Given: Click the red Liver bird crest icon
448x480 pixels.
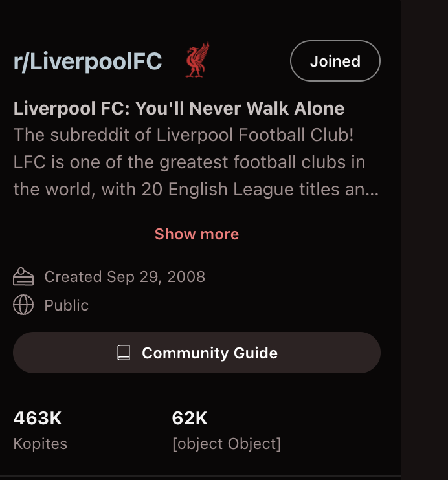Looking at the screenshot, I should pos(197,61).
